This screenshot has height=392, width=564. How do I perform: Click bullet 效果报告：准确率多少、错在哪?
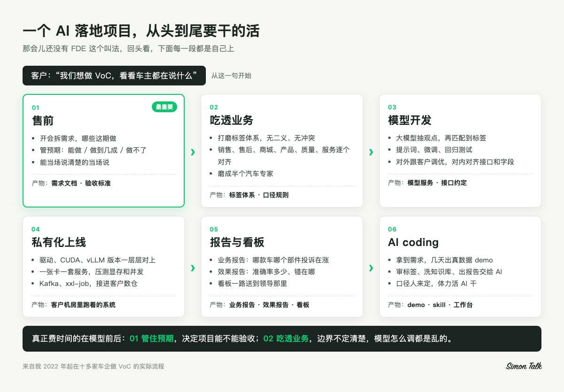pyautogui.click(x=266, y=272)
